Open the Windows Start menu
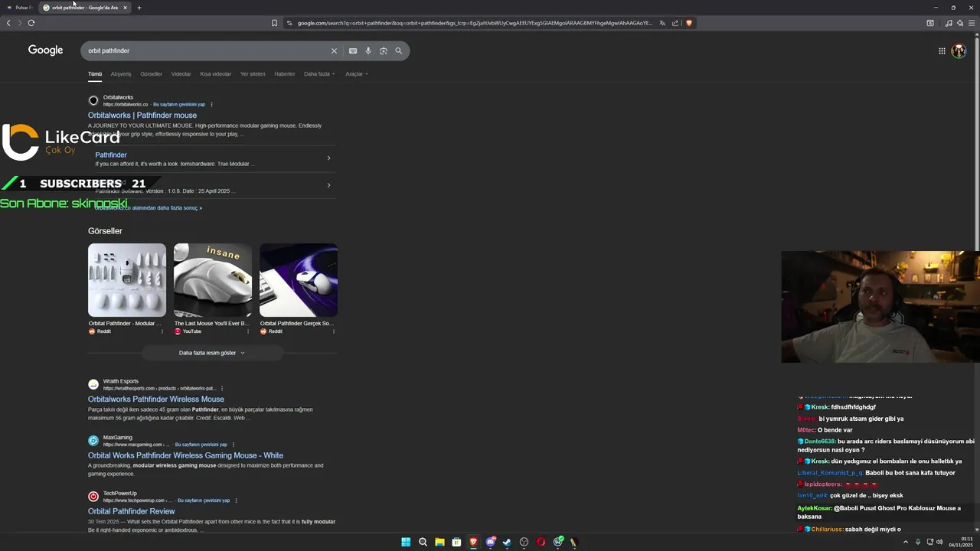 click(x=406, y=542)
